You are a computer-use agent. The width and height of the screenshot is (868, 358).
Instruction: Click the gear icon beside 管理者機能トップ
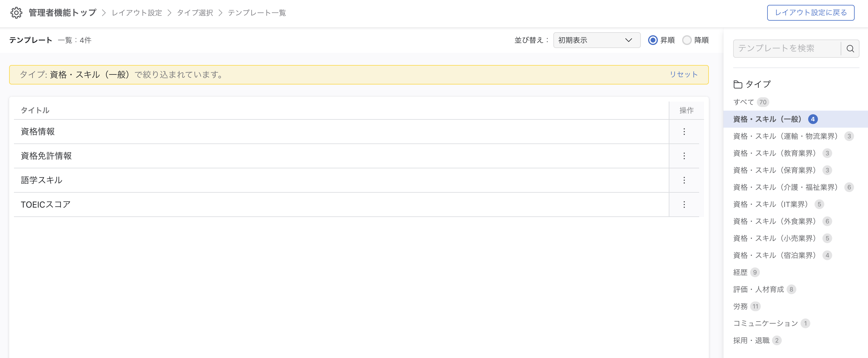tap(16, 13)
